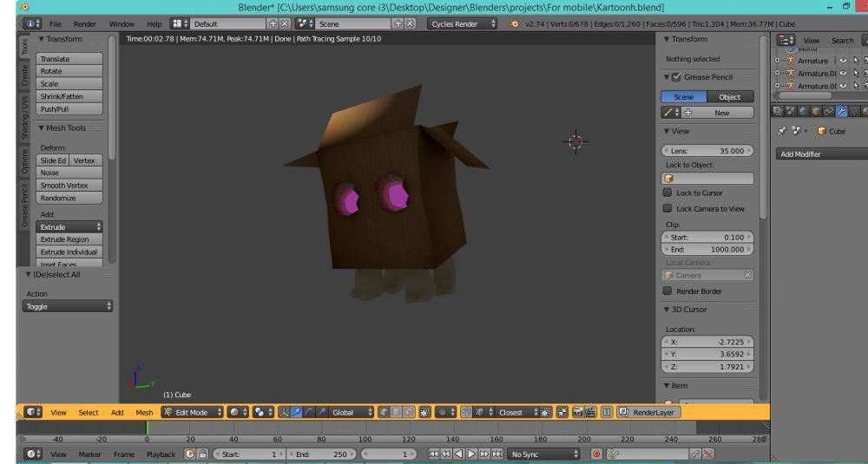Toggle the 3D manipulator axes icon
The image size is (868, 464).
pyautogui.click(x=286, y=413)
